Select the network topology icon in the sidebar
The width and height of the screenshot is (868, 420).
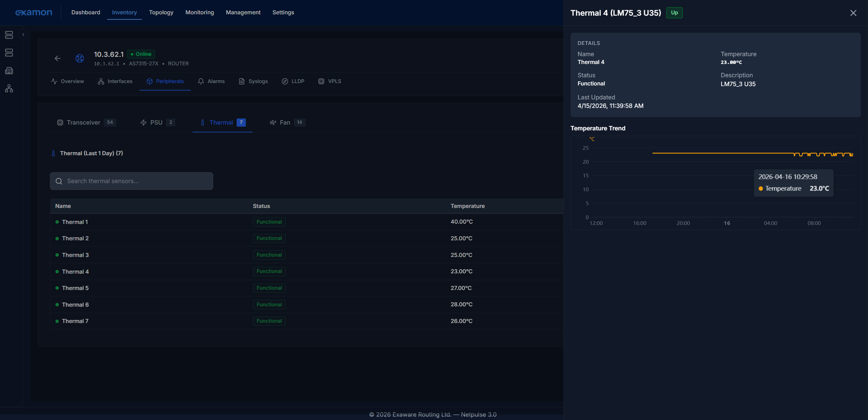[x=9, y=88]
